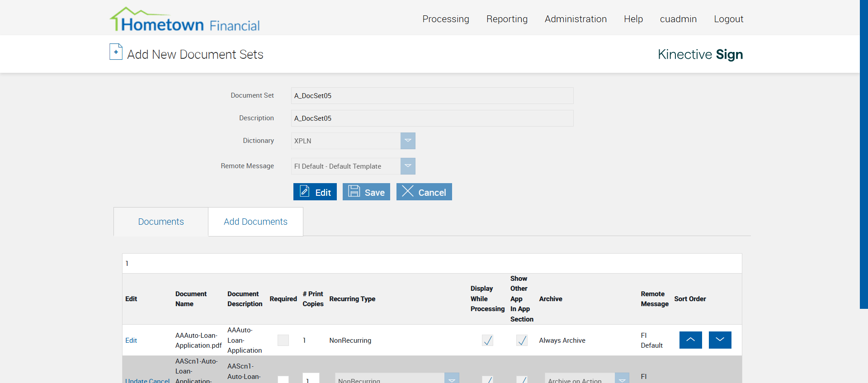
Task: Click the 'Document Name' column header
Action: pyautogui.click(x=191, y=299)
